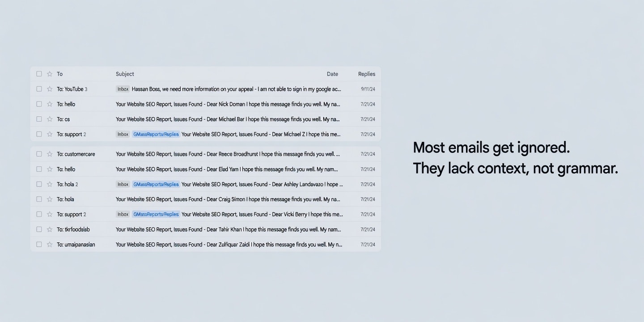Open the 'Hassan Boss, we need more information' email
The height and width of the screenshot is (322, 644).
click(x=237, y=89)
